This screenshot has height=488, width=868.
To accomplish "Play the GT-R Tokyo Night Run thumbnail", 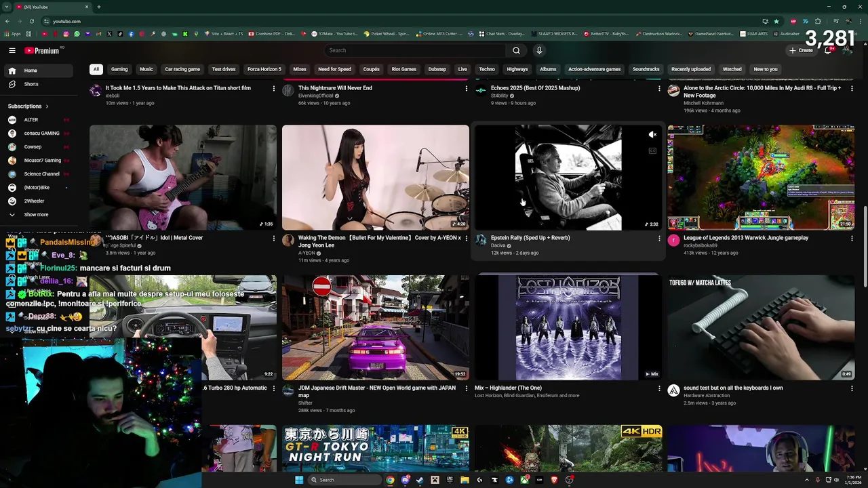I will (376, 448).
